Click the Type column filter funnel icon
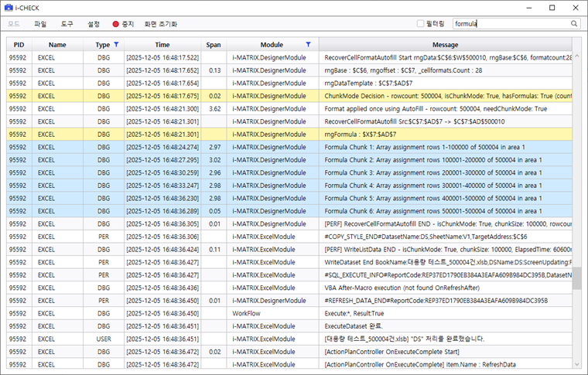 [116, 45]
